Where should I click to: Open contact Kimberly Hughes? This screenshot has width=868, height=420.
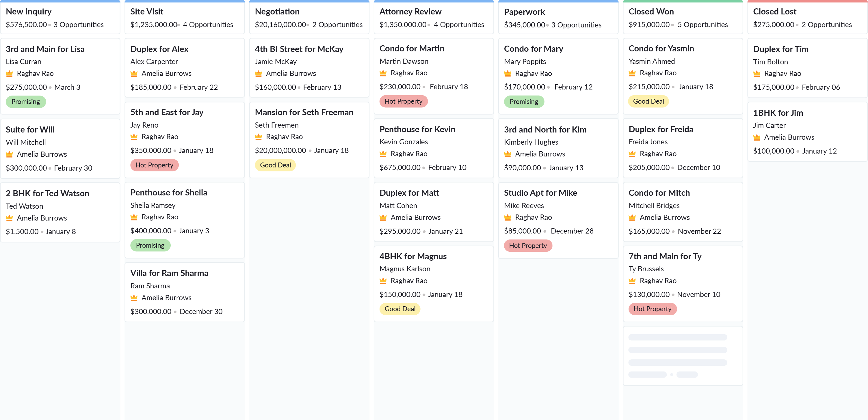531,142
